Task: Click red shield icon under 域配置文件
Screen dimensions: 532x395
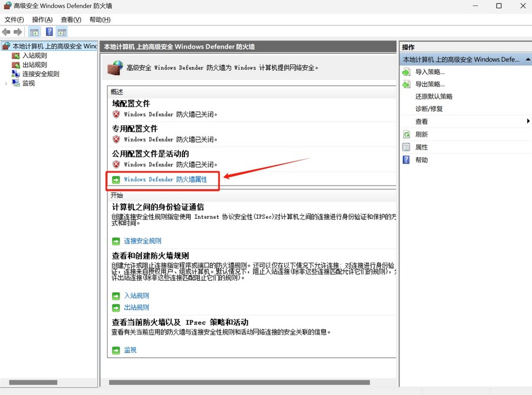Action: [x=116, y=114]
